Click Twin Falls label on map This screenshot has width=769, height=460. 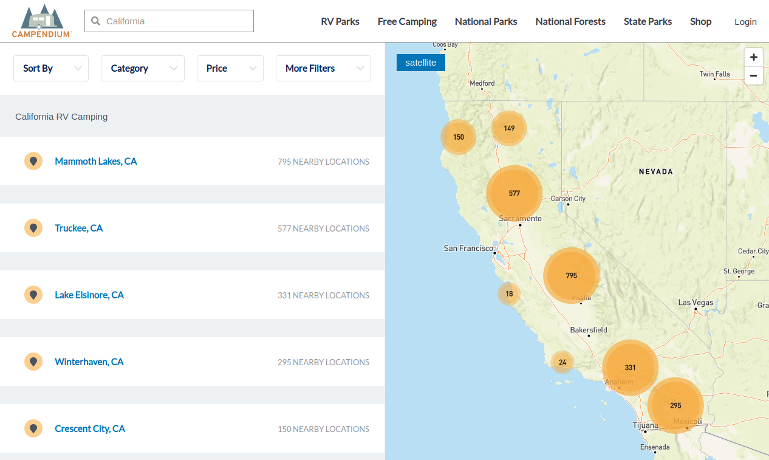click(x=715, y=74)
